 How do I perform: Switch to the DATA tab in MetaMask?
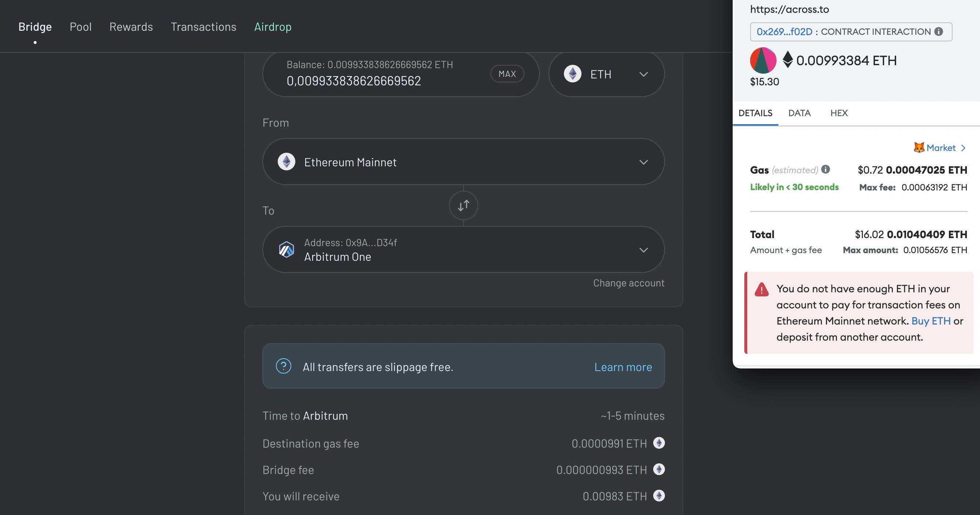coord(800,113)
